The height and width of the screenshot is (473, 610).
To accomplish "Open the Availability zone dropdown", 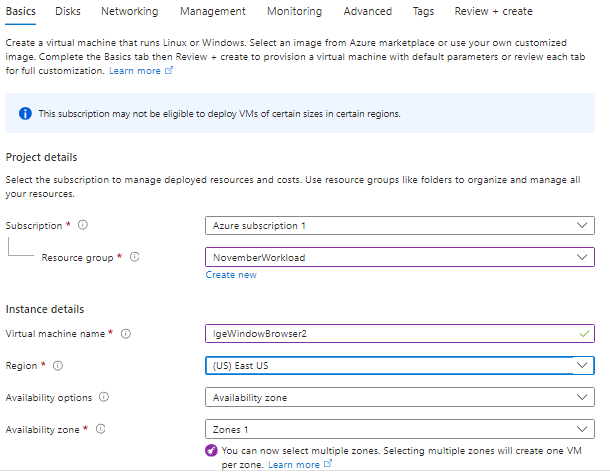I will point(399,430).
